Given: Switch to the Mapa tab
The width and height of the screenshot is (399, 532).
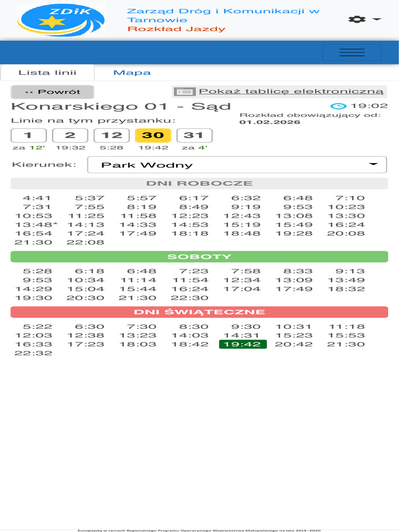Looking at the screenshot, I should click(132, 73).
